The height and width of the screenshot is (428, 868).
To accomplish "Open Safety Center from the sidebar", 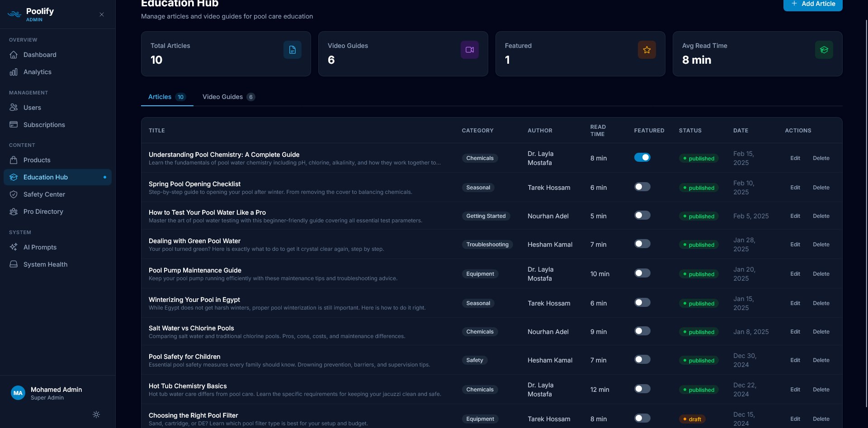I will point(57,194).
